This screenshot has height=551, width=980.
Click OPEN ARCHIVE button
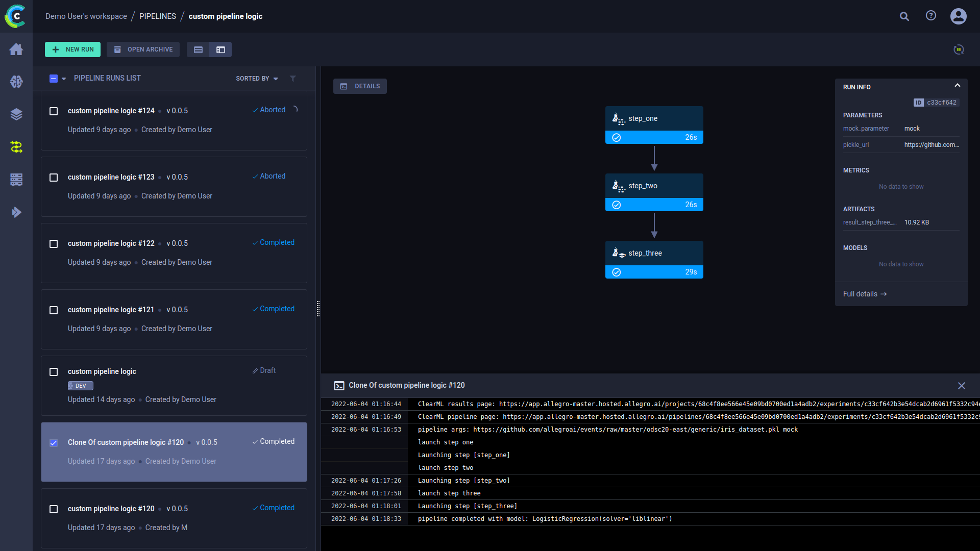pyautogui.click(x=143, y=49)
